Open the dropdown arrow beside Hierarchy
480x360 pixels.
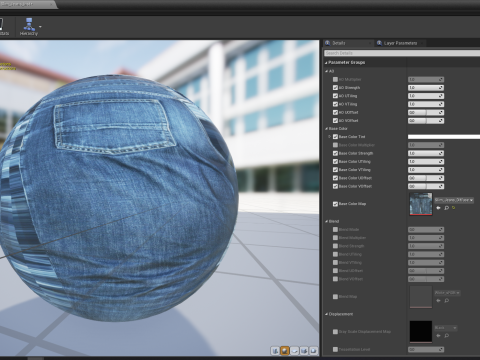40,27
